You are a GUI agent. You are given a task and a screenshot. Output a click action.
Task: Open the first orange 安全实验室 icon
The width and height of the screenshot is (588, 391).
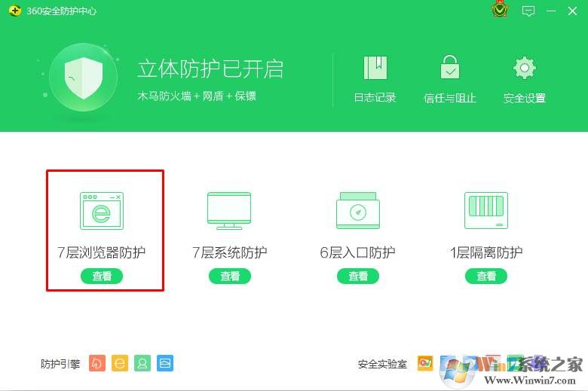pos(425,363)
